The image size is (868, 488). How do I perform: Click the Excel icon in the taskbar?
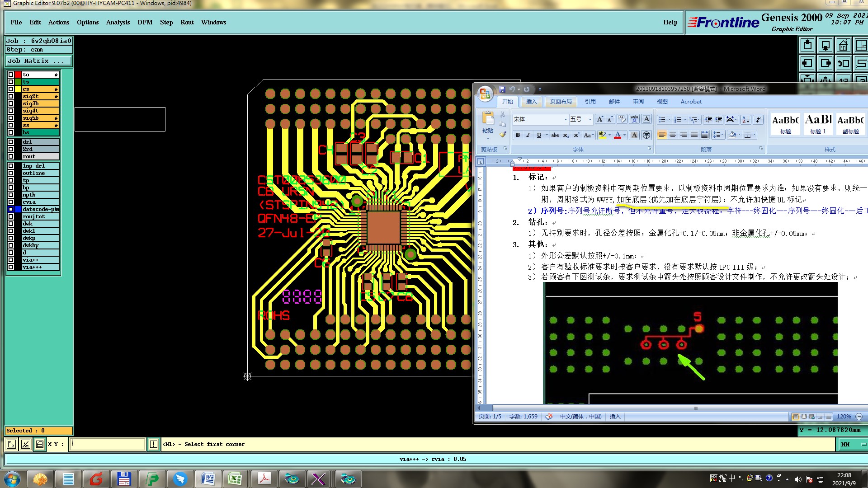[235, 479]
